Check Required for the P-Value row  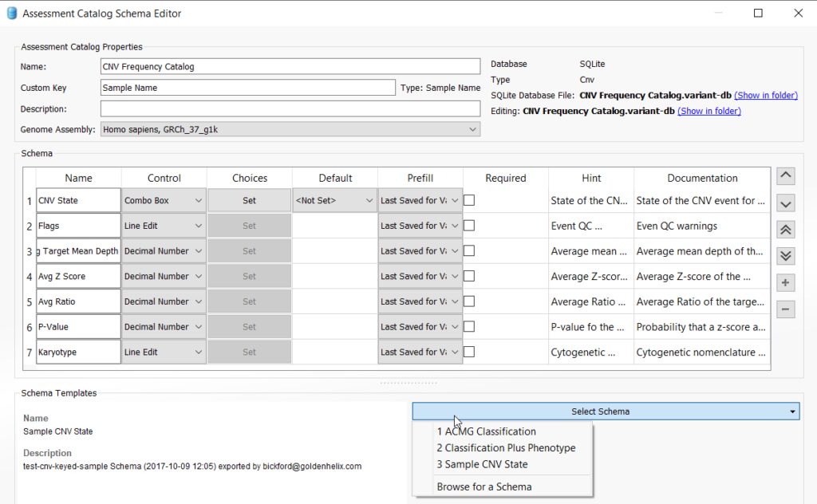pos(468,326)
